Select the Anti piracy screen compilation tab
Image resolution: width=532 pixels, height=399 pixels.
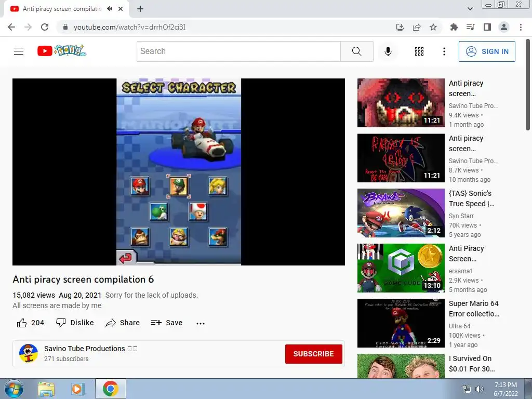[x=62, y=9]
